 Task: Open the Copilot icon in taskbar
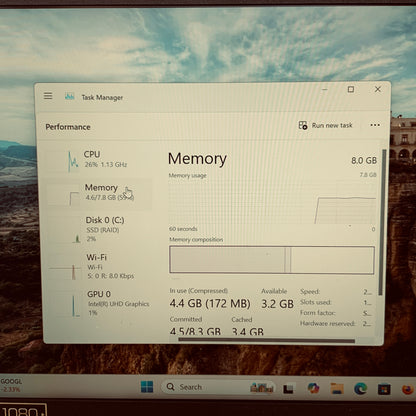point(313,388)
